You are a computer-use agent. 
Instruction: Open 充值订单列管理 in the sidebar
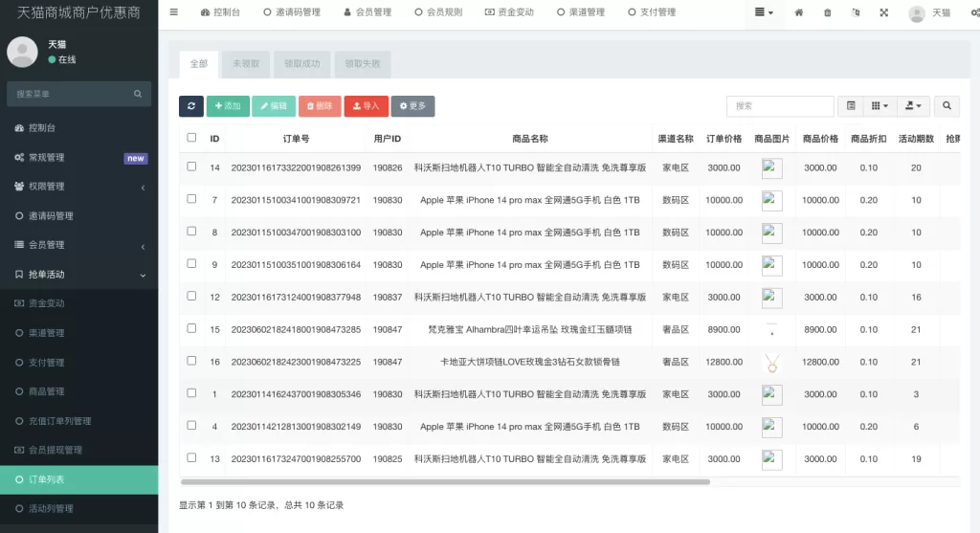[78, 420]
